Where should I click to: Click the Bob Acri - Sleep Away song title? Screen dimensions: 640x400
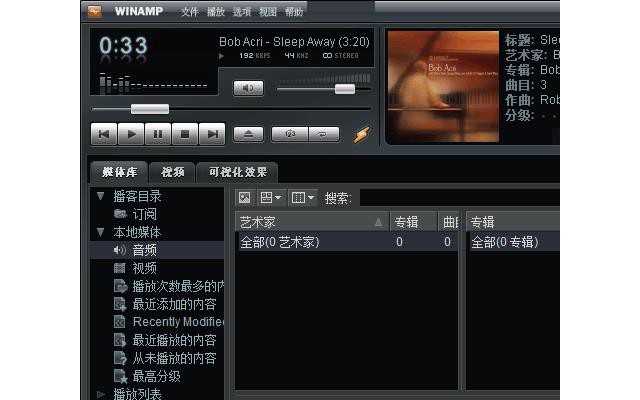pyautogui.click(x=294, y=42)
